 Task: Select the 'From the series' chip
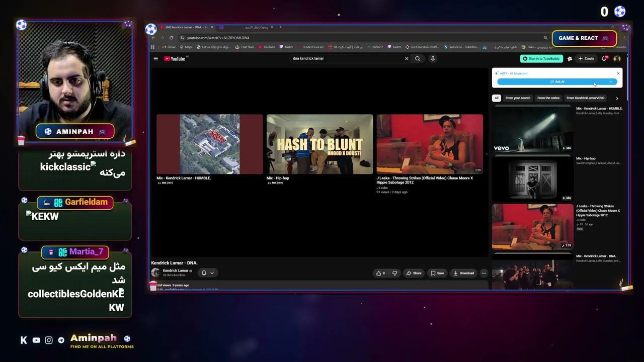[548, 98]
